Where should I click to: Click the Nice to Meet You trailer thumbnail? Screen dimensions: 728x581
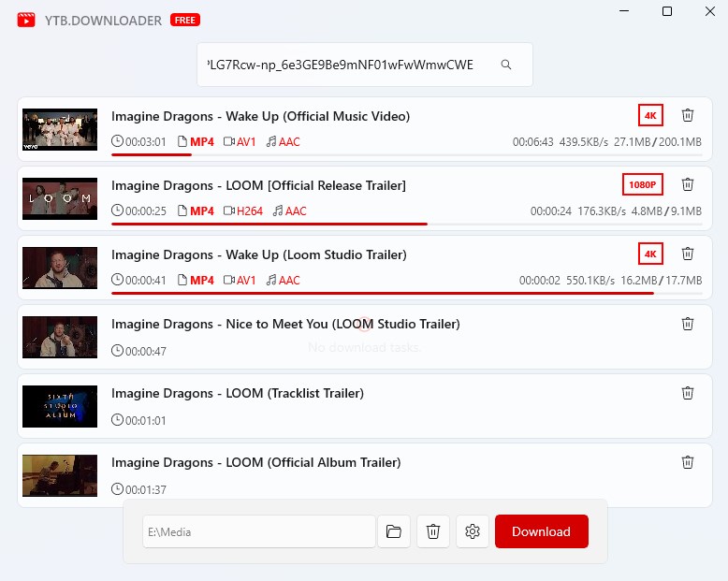point(60,337)
